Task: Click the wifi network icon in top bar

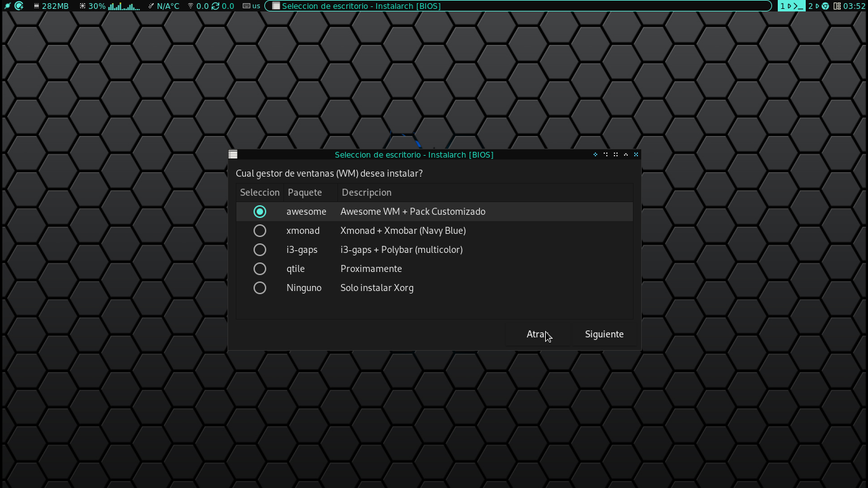Action: [190, 6]
